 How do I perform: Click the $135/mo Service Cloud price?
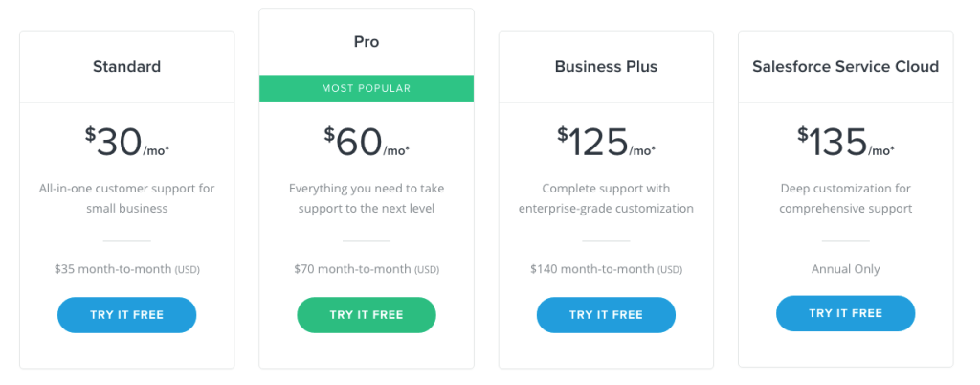tap(845, 143)
